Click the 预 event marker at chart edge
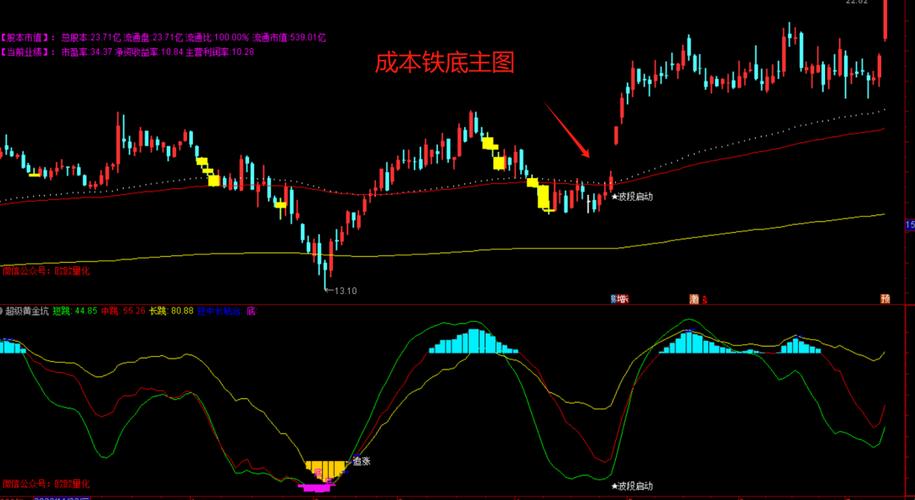 coord(885,299)
